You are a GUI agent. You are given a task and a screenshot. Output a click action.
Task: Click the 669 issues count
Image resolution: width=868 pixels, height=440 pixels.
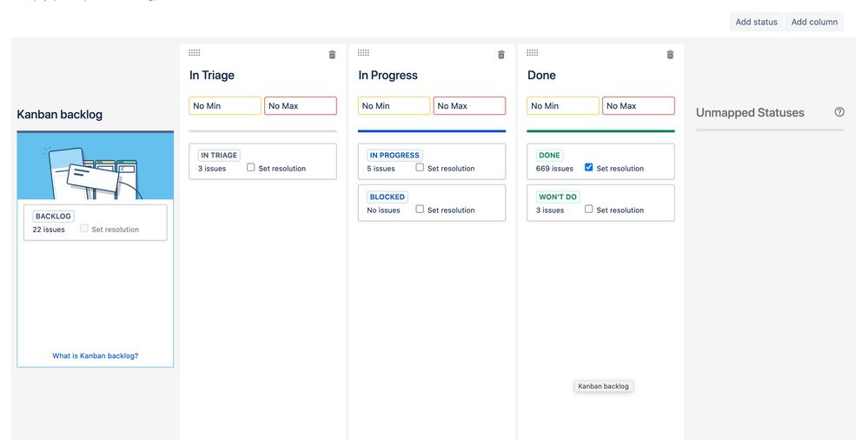tap(554, 169)
